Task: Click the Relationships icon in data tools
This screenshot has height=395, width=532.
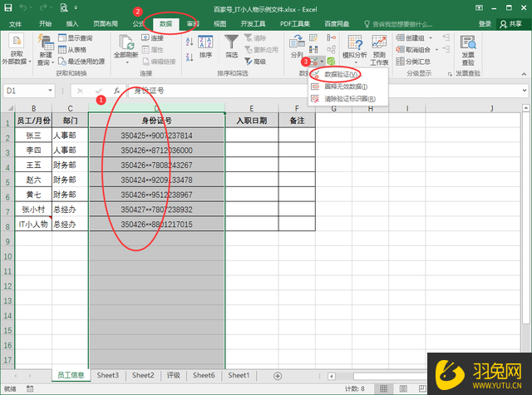Action: point(331,50)
